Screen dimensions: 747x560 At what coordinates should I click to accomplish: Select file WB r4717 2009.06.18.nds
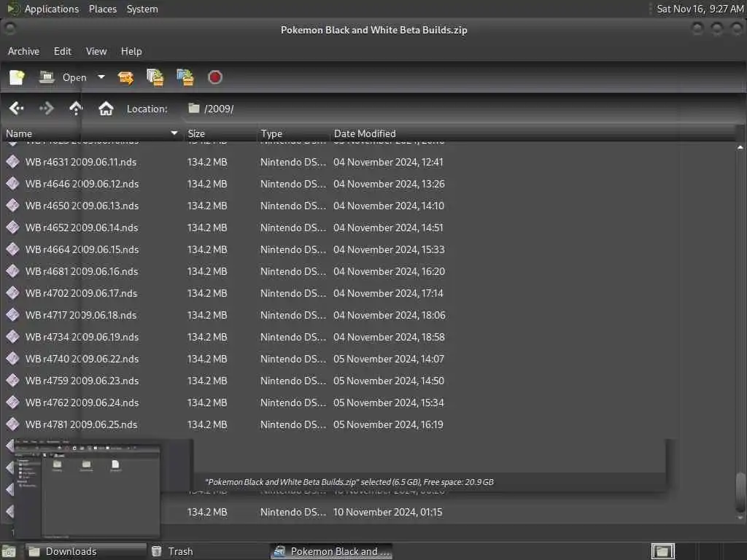point(81,315)
